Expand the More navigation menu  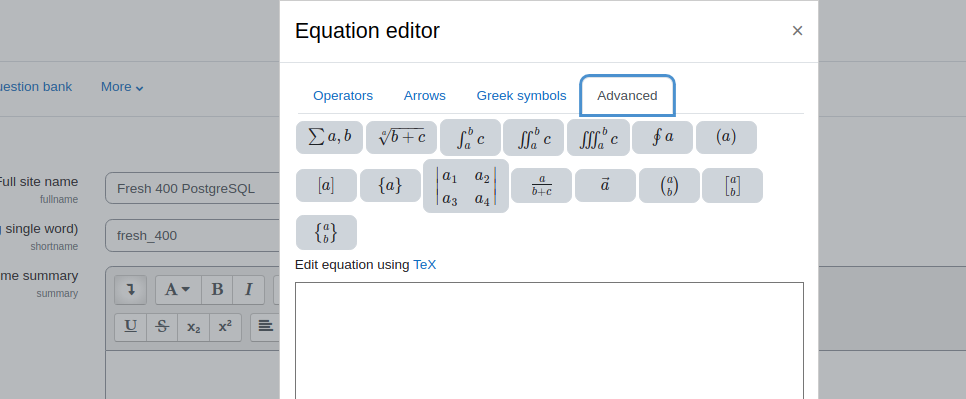point(122,87)
